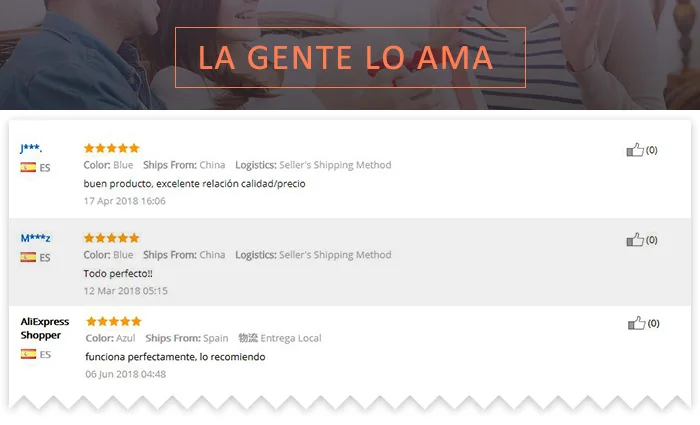The height and width of the screenshot is (425, 700).
Task: Click the 'Todo perfecto!!' review text
Action: click(118, 273)
